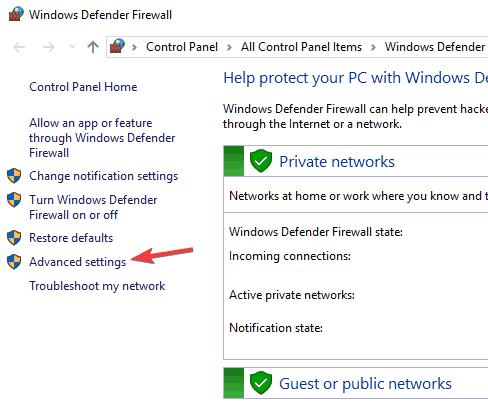Click the Windows Defender Firewall title icon

16,14
